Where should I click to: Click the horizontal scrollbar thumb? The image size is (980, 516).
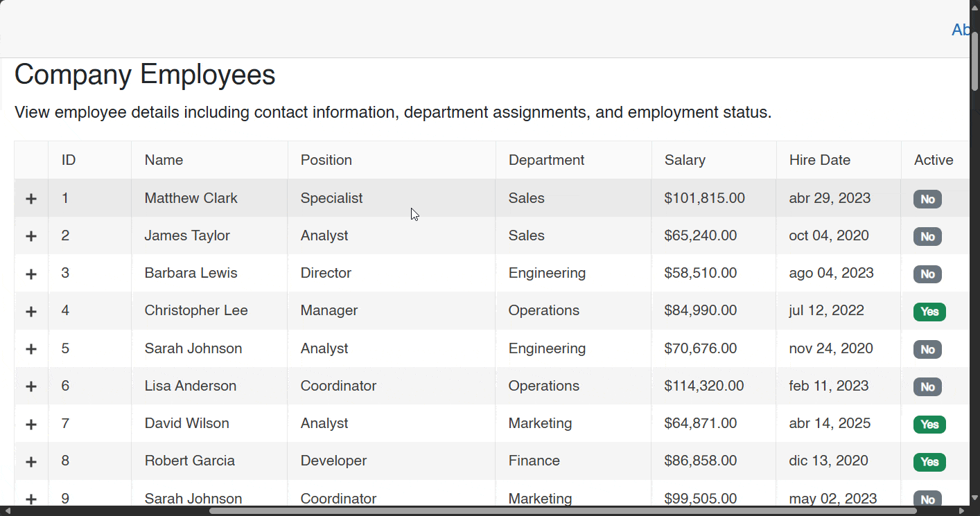point(561,511)
